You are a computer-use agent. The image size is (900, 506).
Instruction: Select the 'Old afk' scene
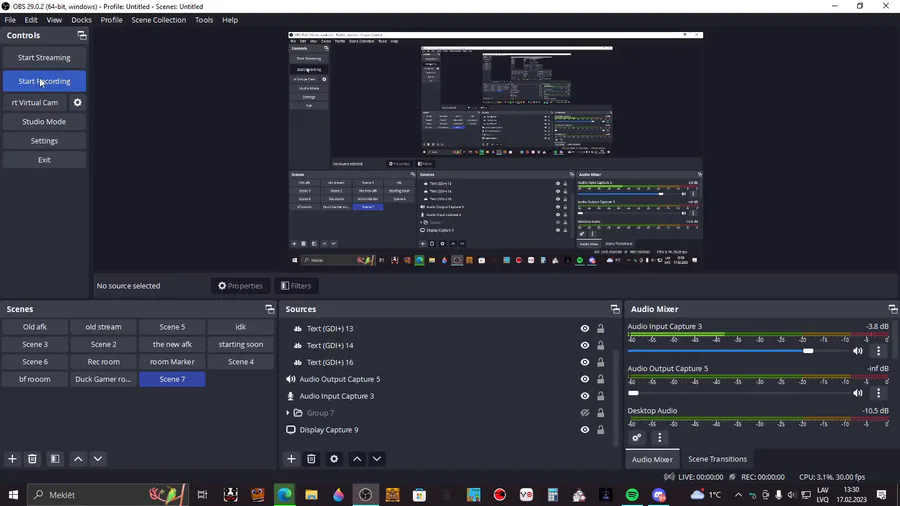tap(35, 327)
